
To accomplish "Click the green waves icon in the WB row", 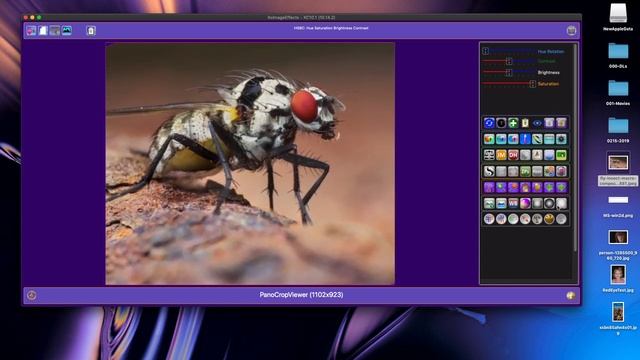I will coord(489,203).
